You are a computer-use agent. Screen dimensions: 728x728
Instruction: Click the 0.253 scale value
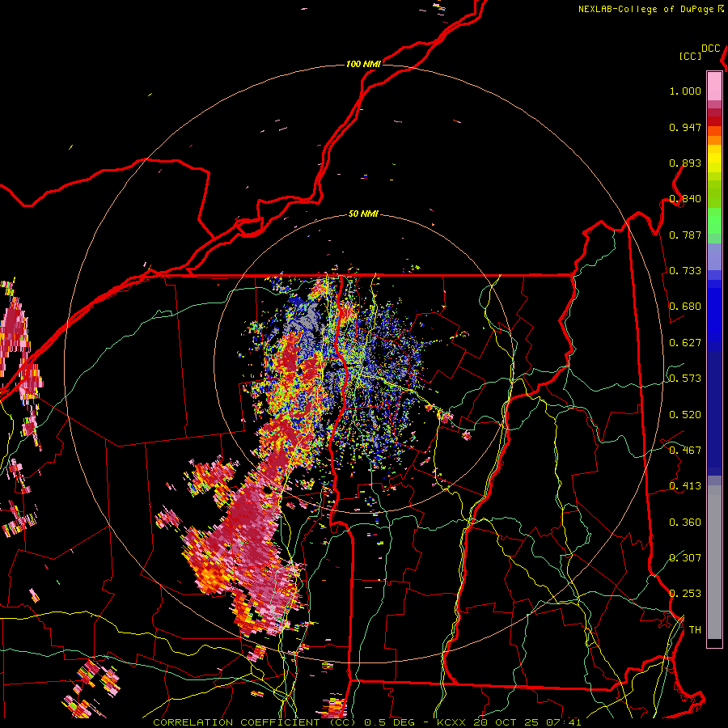pyautogui.click(x=685, y=594)
